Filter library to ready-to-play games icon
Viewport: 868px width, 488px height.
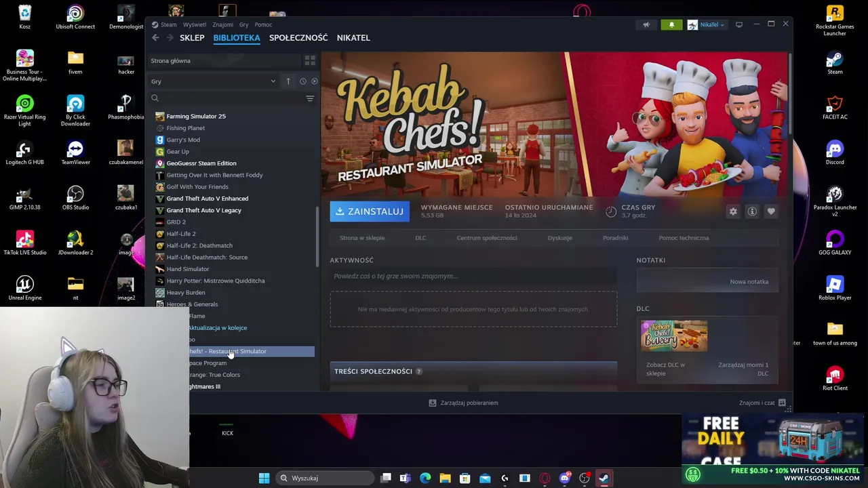click(314, 81)
